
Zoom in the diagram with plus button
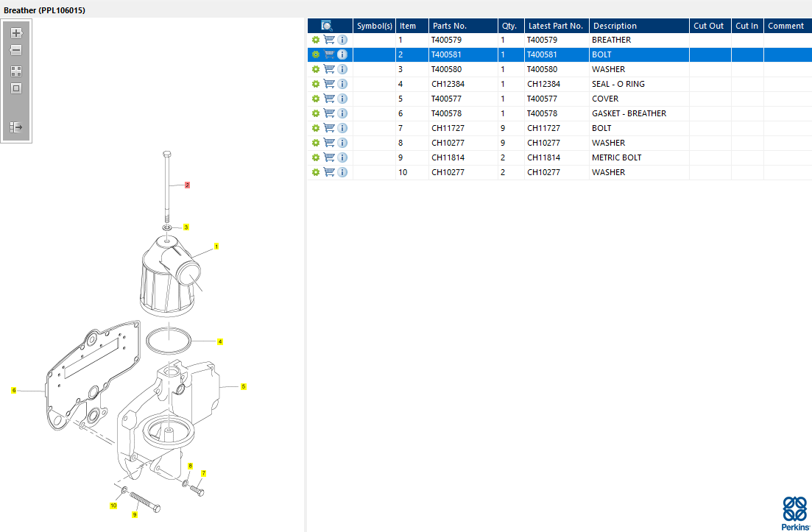pyautogui.click(x=16, y=33)
